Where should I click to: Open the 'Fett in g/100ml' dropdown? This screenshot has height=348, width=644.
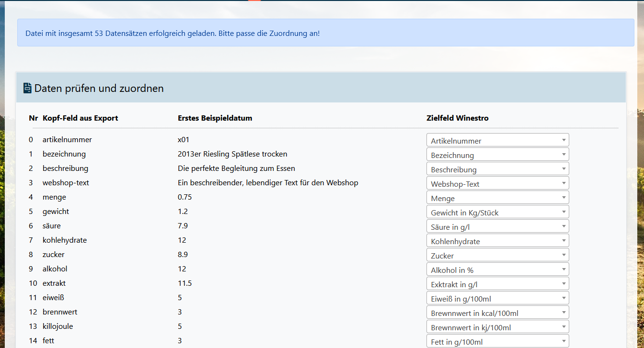[x=497, y=341]
